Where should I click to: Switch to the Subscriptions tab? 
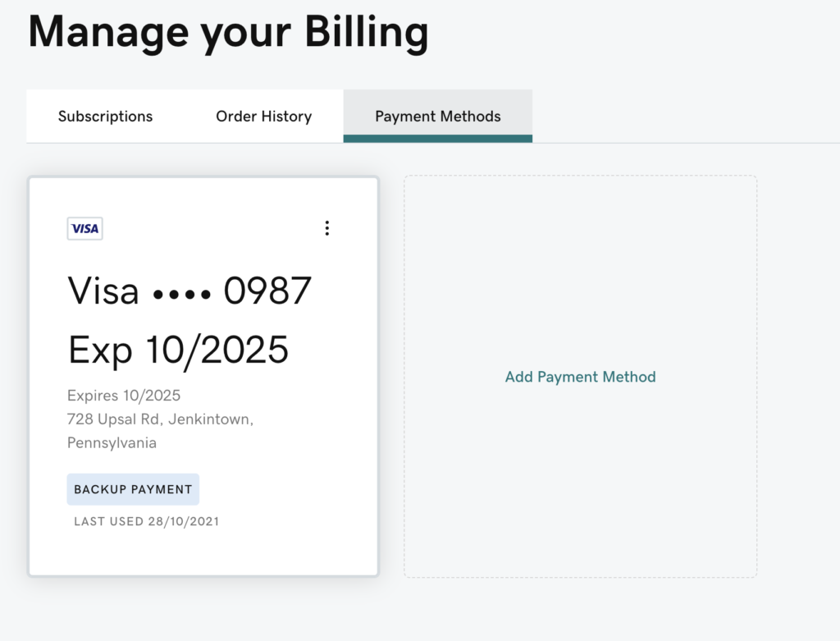coord(105,117)
